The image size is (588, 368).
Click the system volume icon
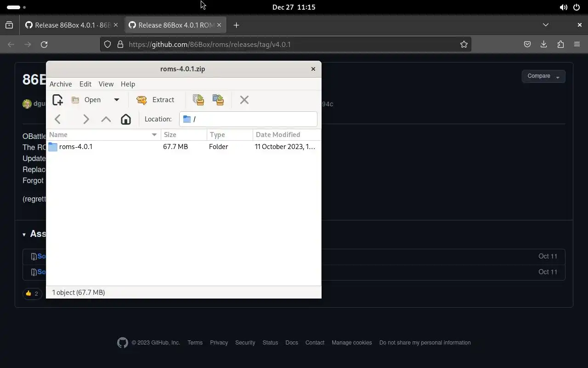[x=563, y=7]
